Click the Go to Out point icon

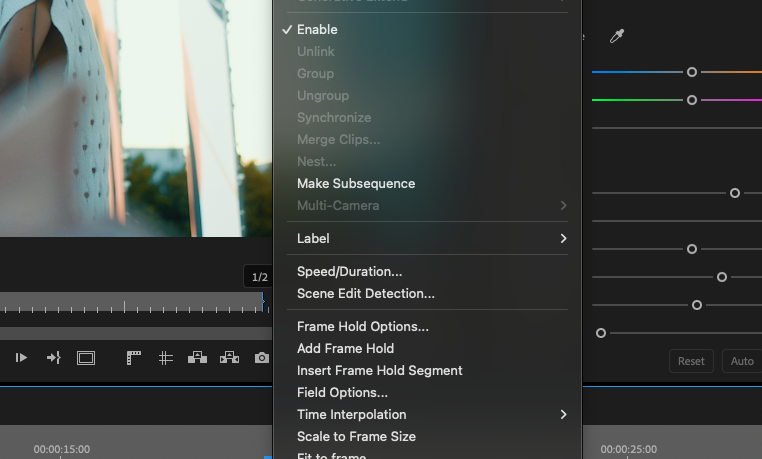click(x=54, y=358)
